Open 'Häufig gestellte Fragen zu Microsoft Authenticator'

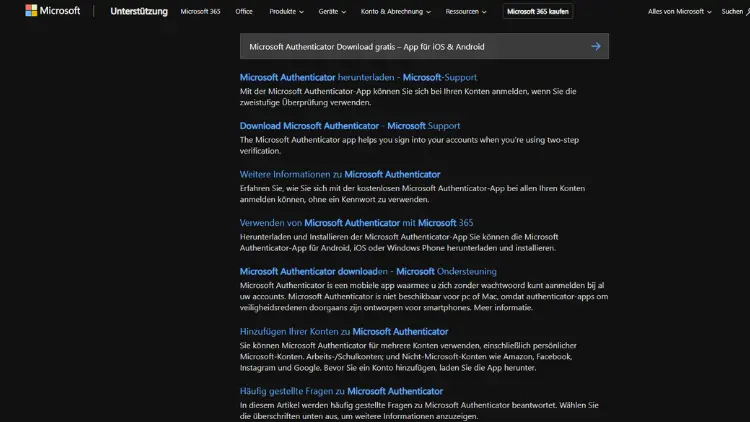pos(341,391)
